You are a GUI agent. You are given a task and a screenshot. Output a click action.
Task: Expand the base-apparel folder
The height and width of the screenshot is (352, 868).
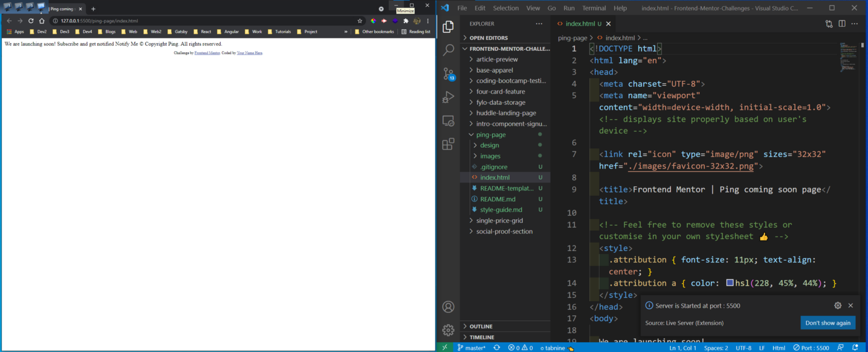click(505, 70)
